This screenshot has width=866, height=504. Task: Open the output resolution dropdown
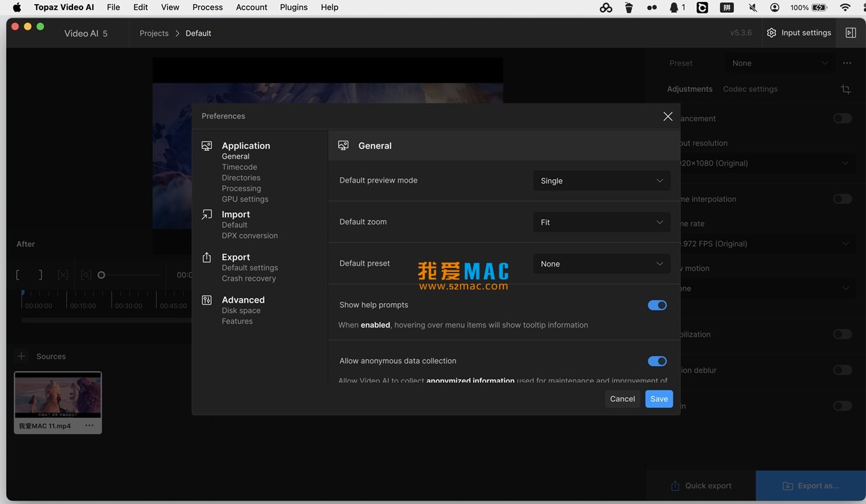(766, 163)
